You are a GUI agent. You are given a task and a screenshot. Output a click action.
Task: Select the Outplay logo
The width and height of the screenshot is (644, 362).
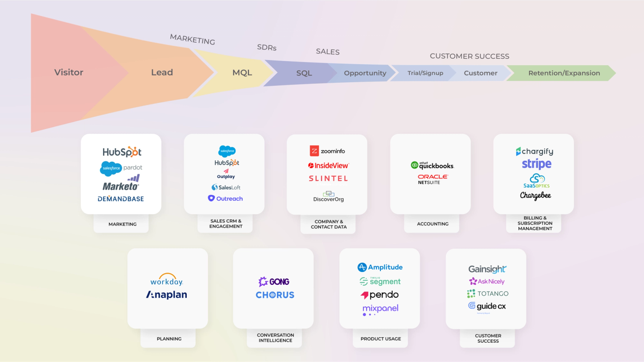click(x=226, y=174)
